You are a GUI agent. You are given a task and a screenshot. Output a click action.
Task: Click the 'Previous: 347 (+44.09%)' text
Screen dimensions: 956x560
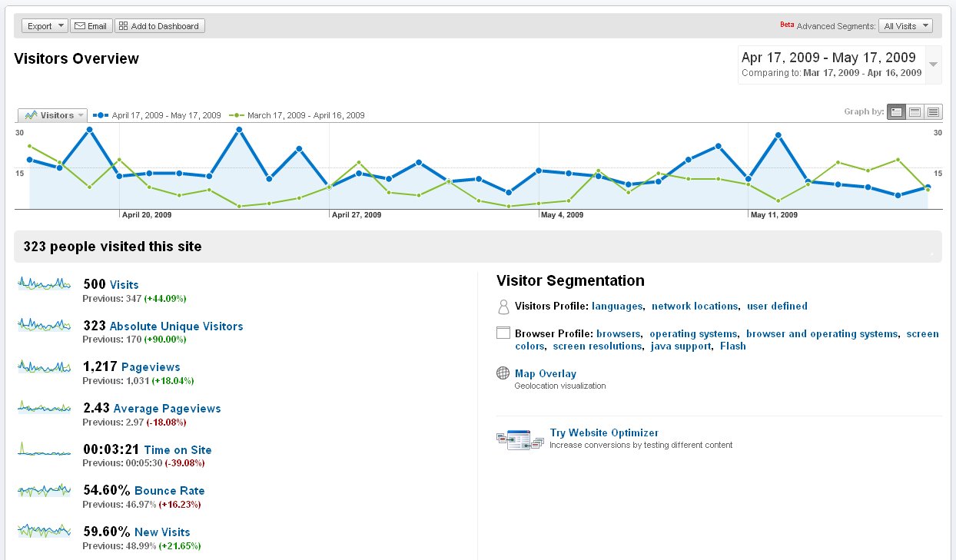point(134,298)
